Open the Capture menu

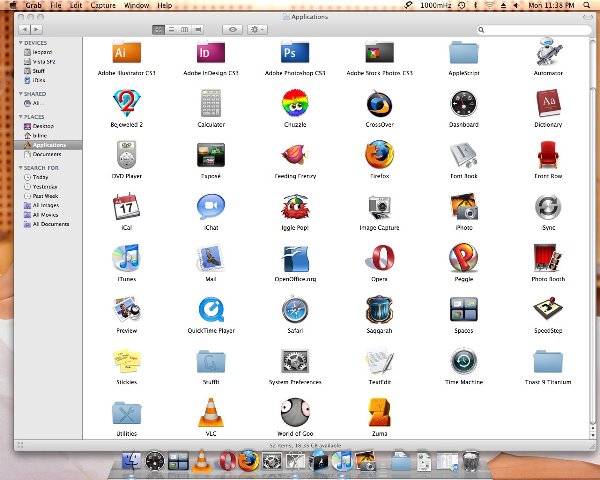tap(103, 5)
